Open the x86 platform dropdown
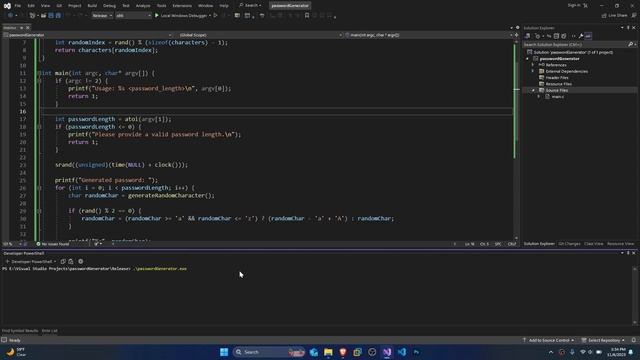The image size is (640, 360). 133,16
